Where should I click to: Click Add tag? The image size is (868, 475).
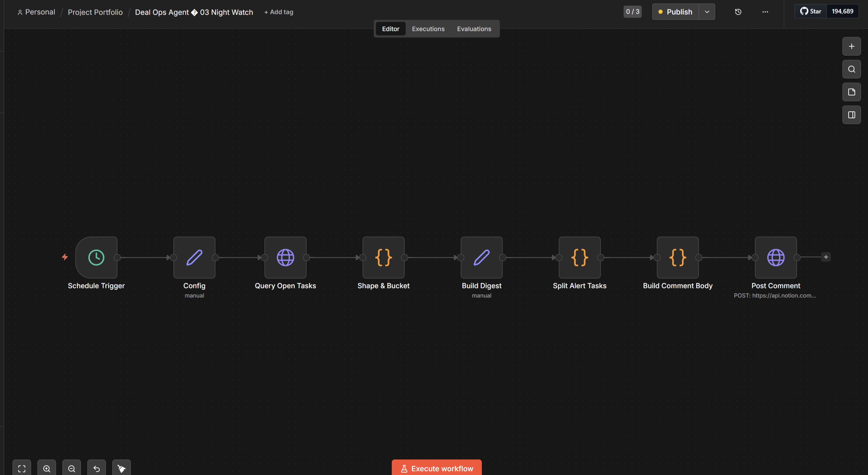click(x=279, y=12)
